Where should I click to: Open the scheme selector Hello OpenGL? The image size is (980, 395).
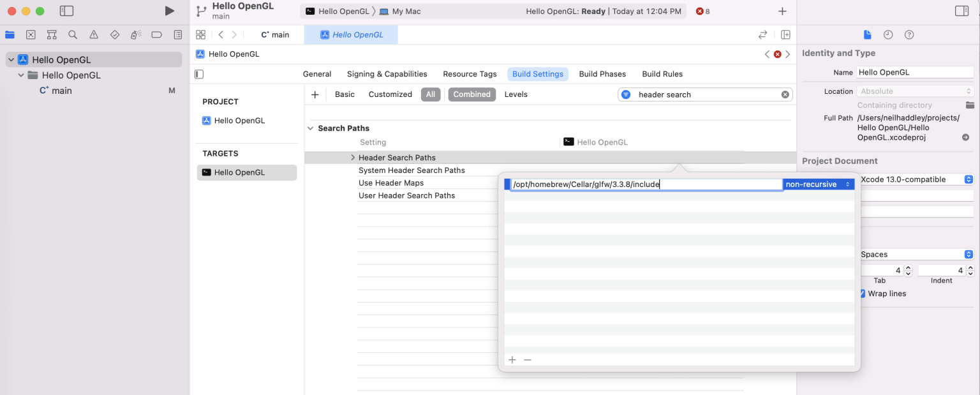[338, 11]
